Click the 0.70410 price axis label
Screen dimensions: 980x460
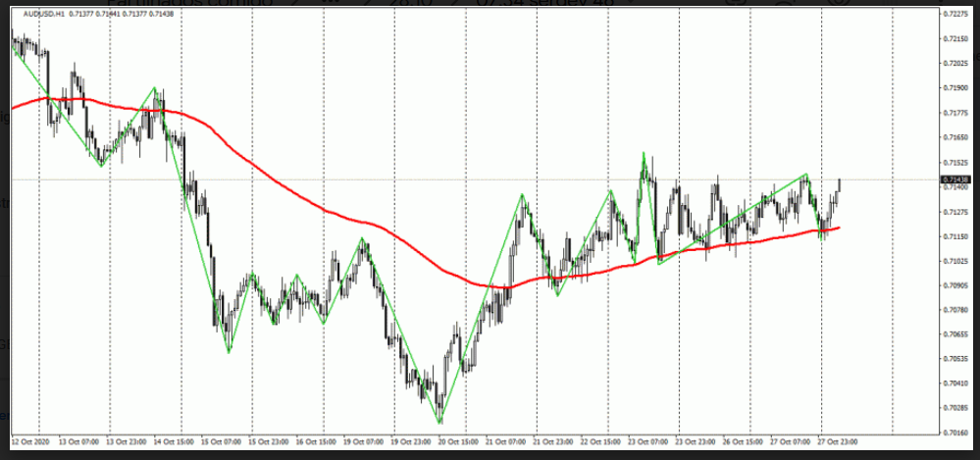pyautogui.click(x=954, y=383)
